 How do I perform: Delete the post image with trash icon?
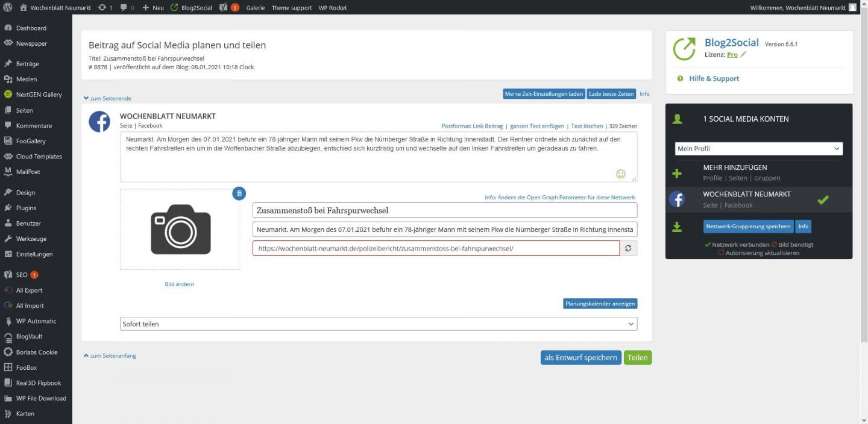tap(239, 193)
